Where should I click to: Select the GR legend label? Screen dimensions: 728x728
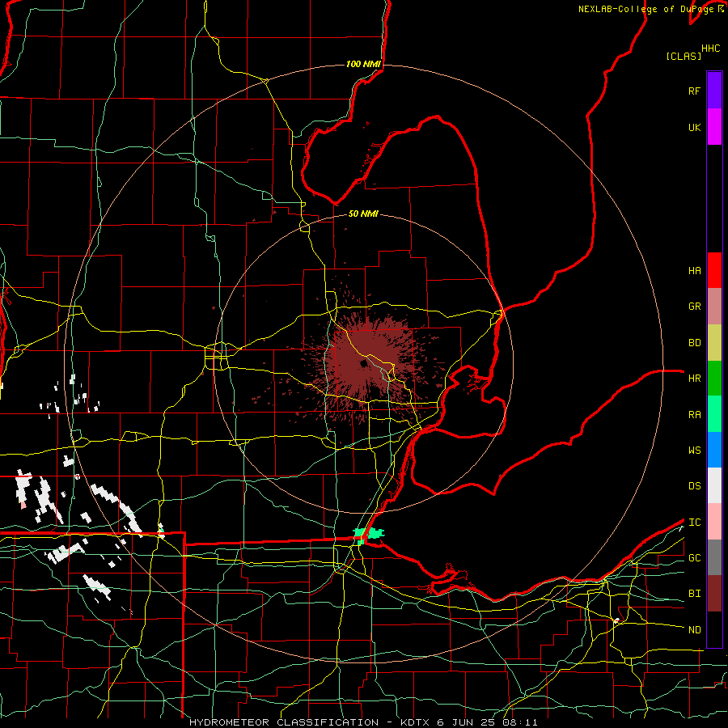pyautogui.click(x=695, y=307)
